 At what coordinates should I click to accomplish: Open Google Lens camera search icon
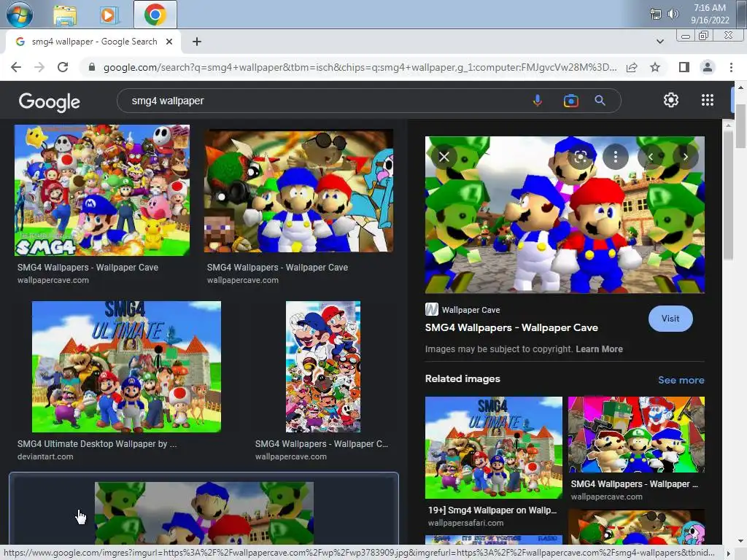(570, 101)
